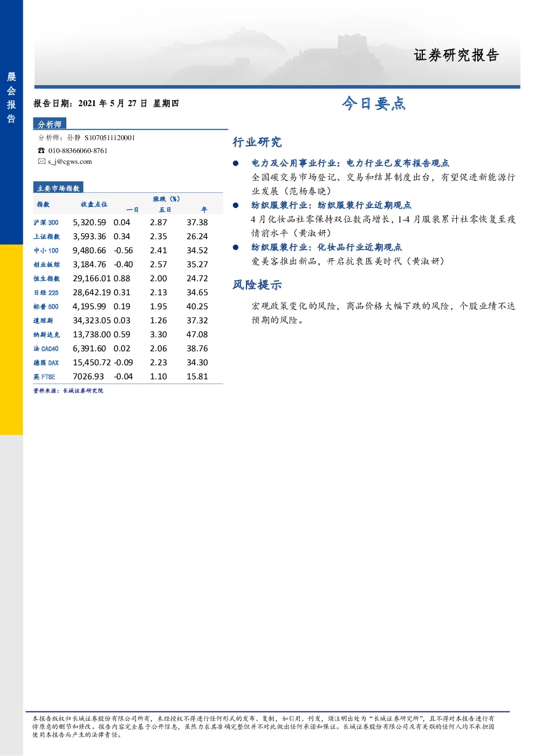Click closing value 7026.93
Screen dimensions: 535x756
pyautogui.click(x=88, y=377)
